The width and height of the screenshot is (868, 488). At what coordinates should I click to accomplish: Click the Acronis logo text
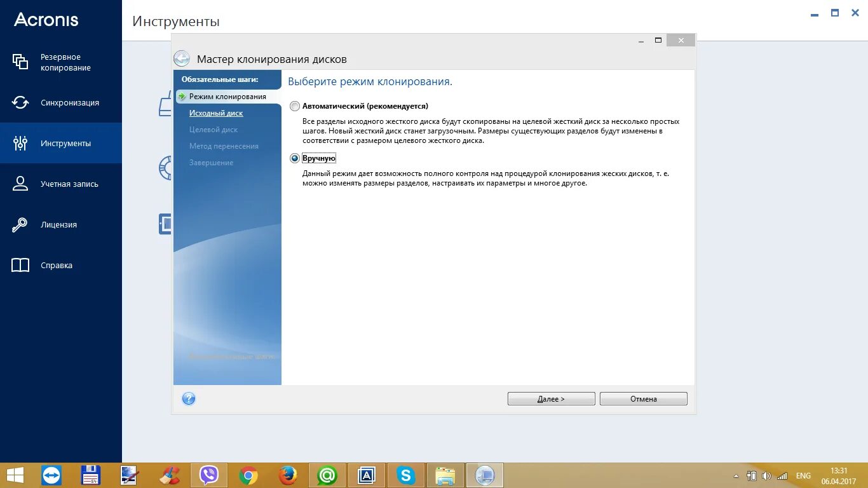coord(46,20)
